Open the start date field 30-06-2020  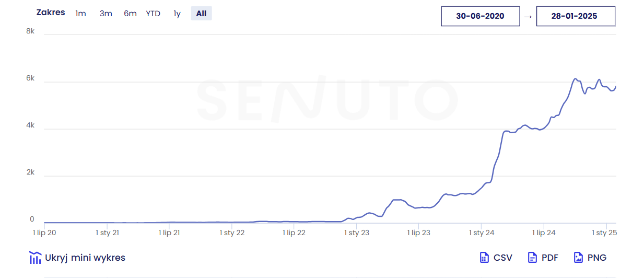coord(480,16)
